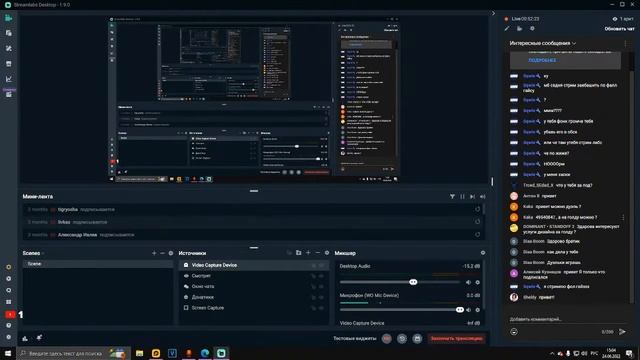Add a new scene with the plus icon

[x=154, y=253]
